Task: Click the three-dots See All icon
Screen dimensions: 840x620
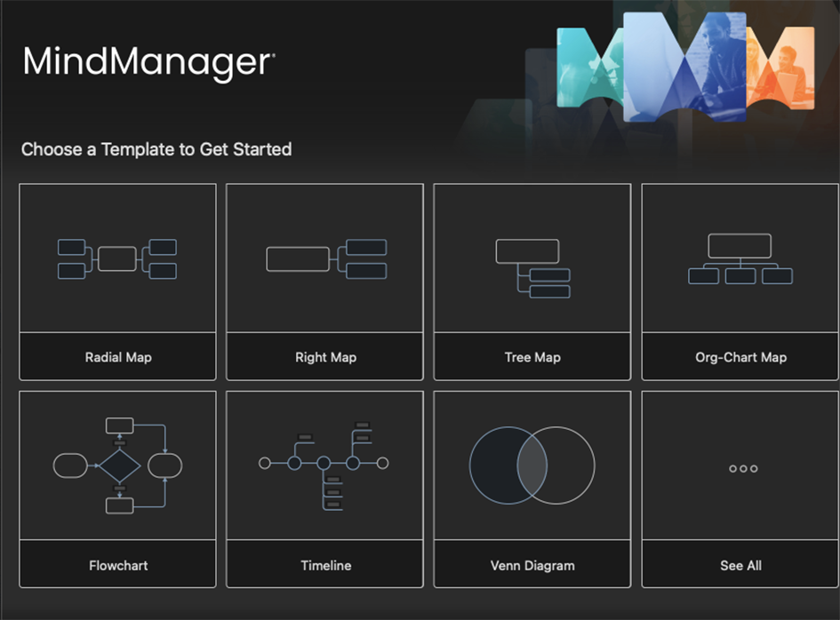Action: (x=743, y=468)
